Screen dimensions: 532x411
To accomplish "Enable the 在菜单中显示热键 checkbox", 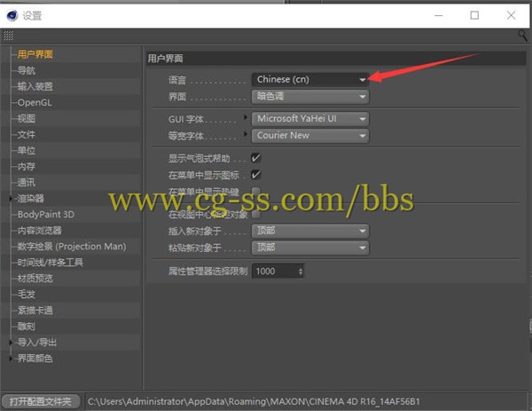I will tap(256, 192).
